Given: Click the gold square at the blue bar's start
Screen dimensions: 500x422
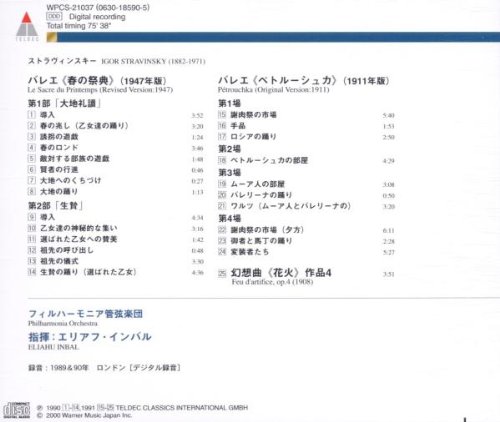Looking at the screenshot, I should [52, 37].
